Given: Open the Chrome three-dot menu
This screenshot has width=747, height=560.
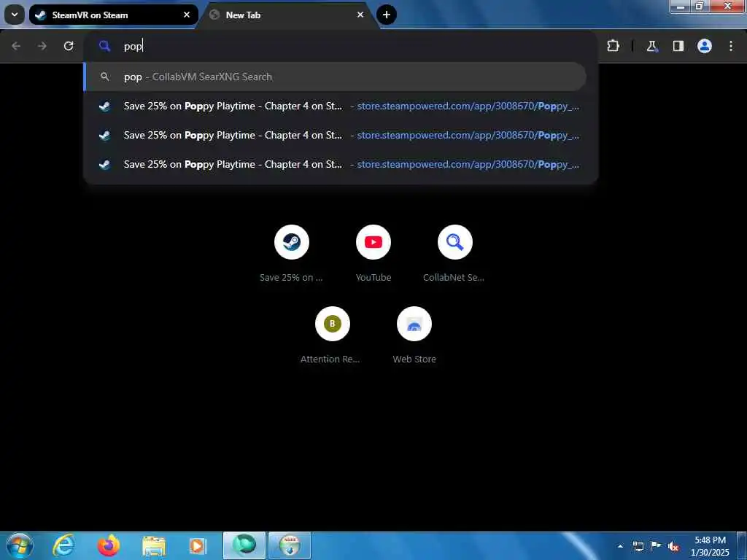Looking at the screenshot, I should [x=731, y=46].
